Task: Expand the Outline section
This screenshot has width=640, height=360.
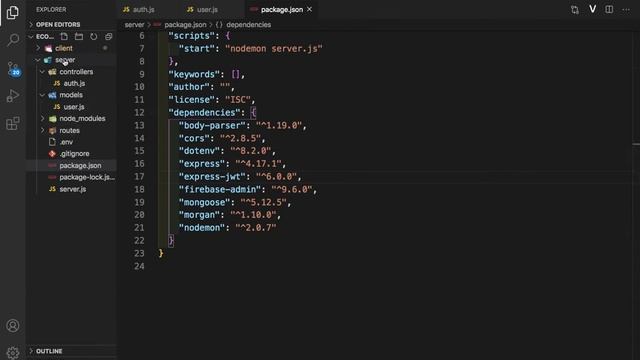Action: [49, 351]
